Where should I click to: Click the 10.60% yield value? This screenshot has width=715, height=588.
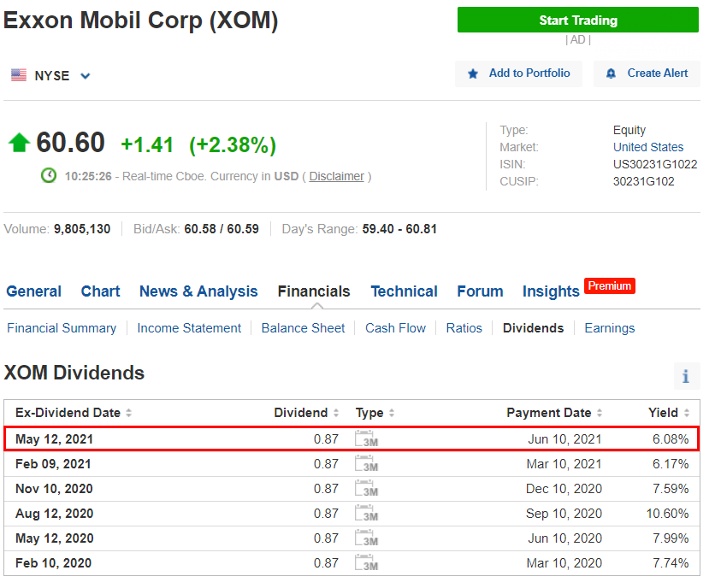click(667, 514)
